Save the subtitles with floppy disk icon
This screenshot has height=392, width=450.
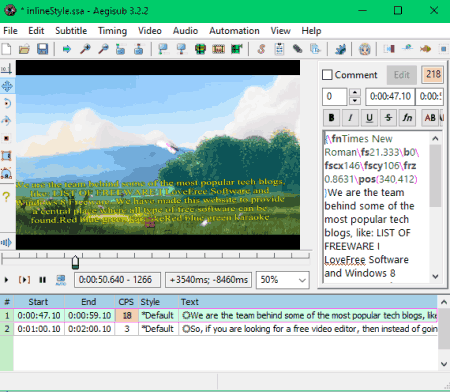tap(42, 49)
